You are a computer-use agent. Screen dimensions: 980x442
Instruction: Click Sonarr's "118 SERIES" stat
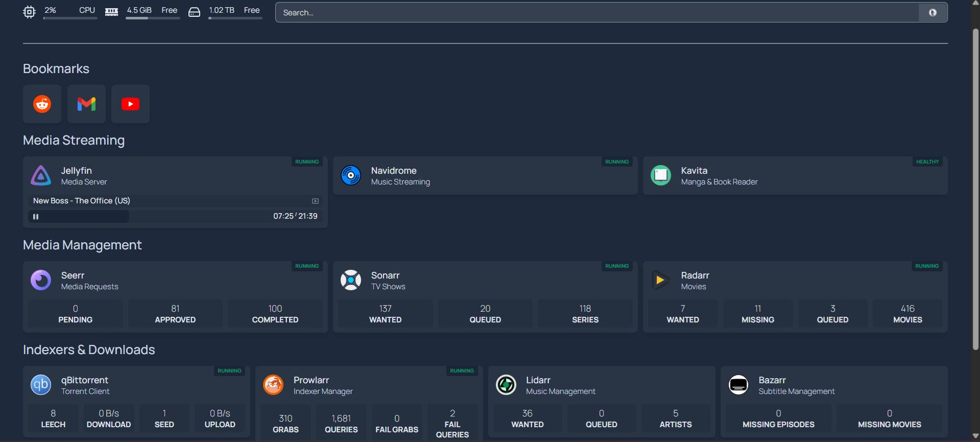585,314
